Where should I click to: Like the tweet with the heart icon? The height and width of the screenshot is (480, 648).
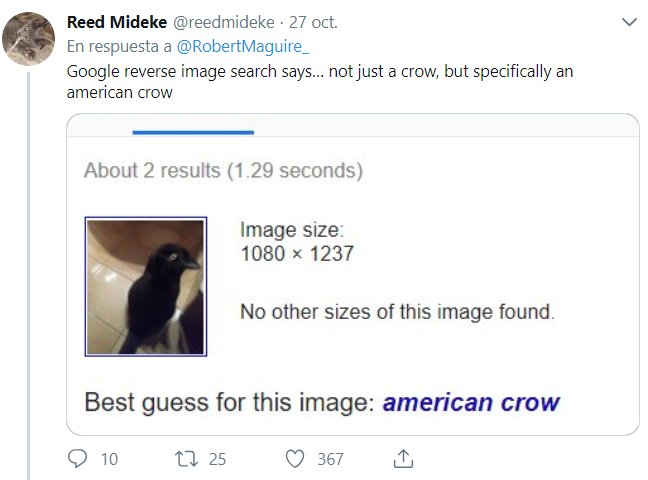[x=295, y=459]
